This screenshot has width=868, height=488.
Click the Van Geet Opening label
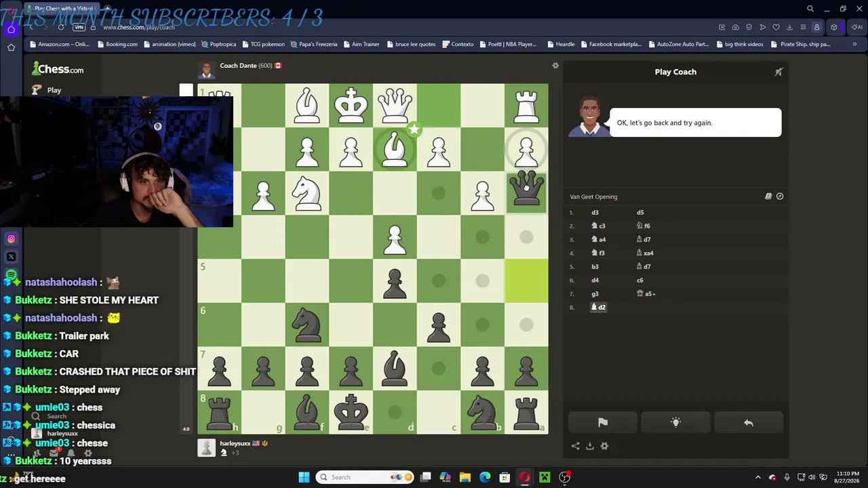593,197
